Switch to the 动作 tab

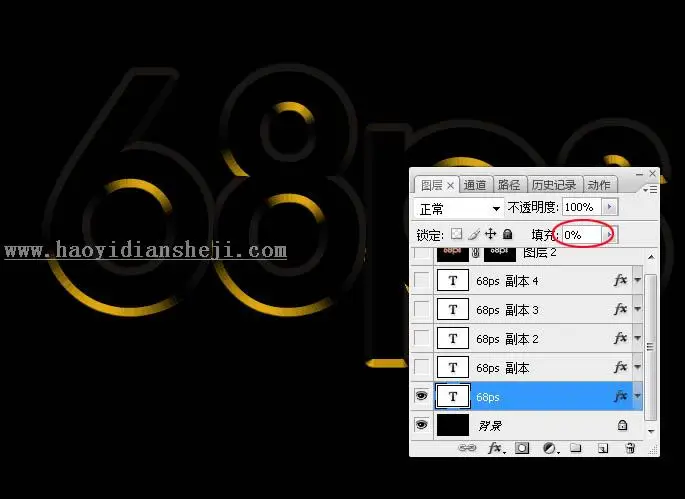pyautogui.click(x=599, y=185)
